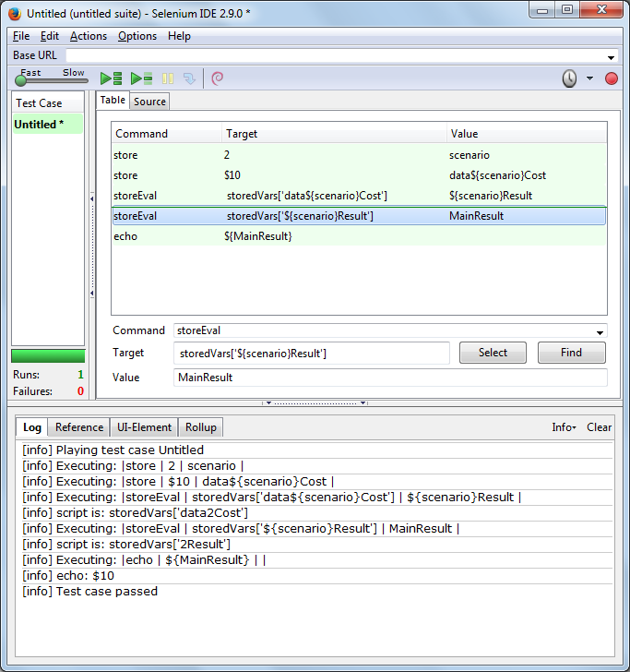Select row with value MainResult
630x672 pixels.
[359, 216]
